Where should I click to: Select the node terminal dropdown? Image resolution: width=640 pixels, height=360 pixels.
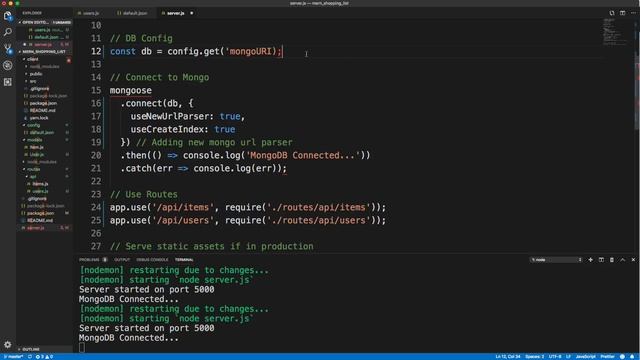pyautogui.click(x=556, y=260)
